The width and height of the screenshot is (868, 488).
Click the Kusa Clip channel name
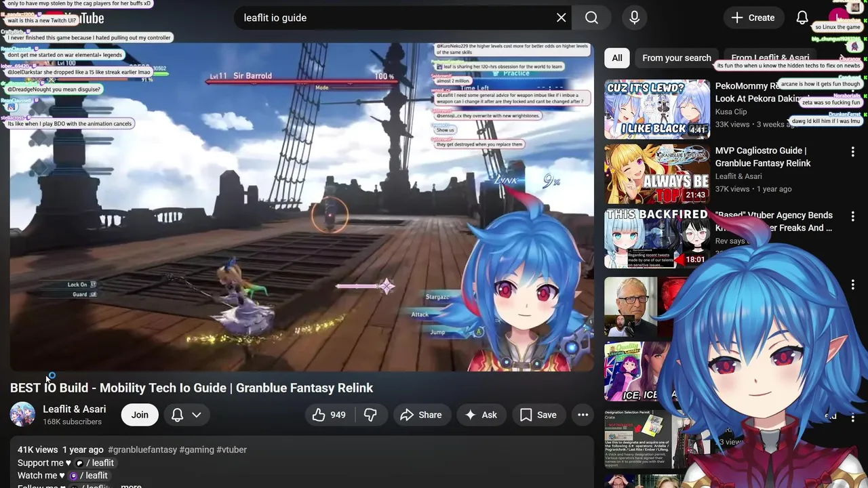pyautogui.click(x=731, y=112)
